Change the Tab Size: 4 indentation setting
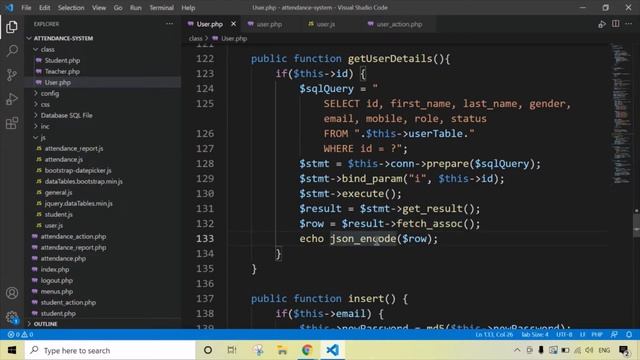 [535, 335]
